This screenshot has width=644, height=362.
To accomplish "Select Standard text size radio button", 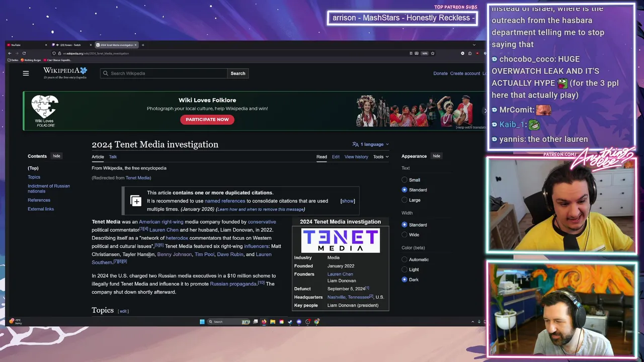I will point(405,190).
